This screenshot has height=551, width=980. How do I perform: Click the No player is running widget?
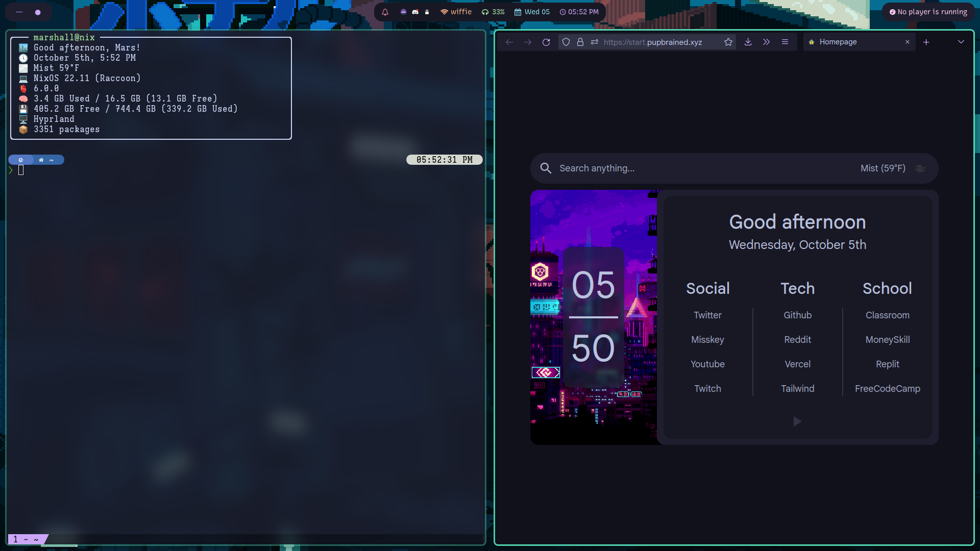point(928,12)
